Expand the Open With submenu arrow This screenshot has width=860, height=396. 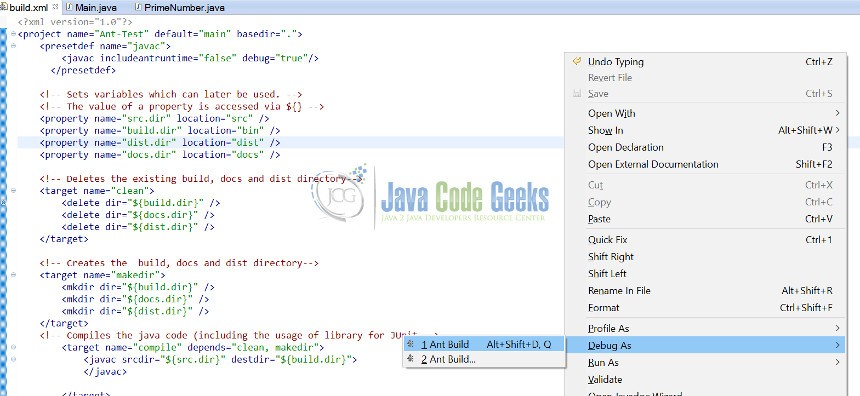coord(838,113)
